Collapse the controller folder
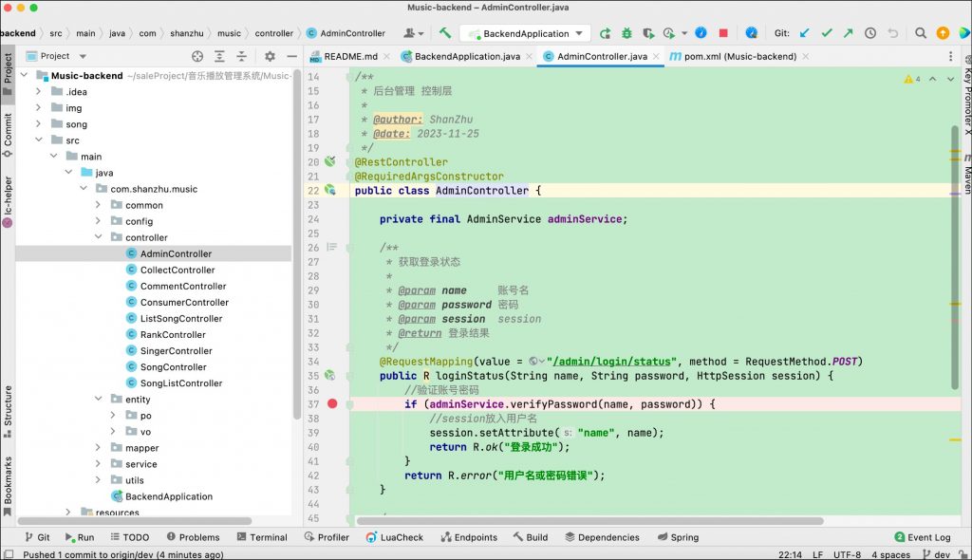The image size is (972, 560). (x=98, y=238)
